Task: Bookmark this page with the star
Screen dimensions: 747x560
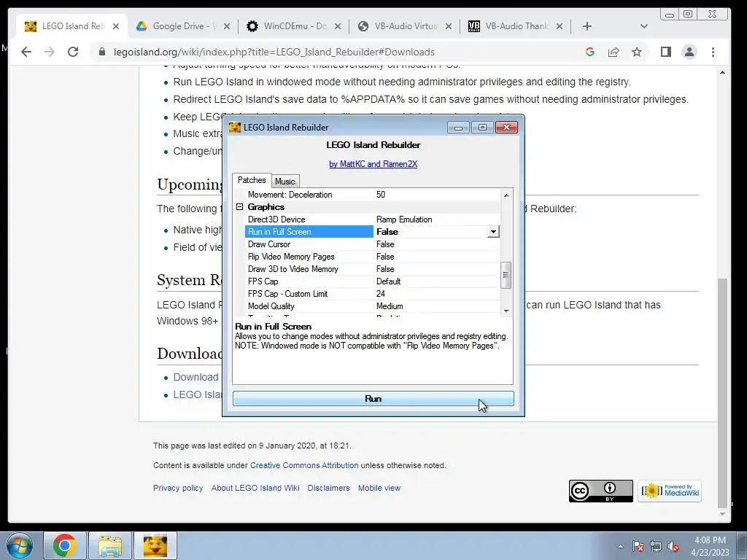Action: point(637,52)
